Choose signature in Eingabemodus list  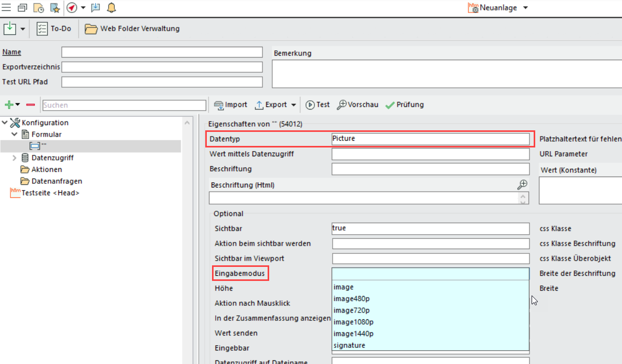coord(349,345)
